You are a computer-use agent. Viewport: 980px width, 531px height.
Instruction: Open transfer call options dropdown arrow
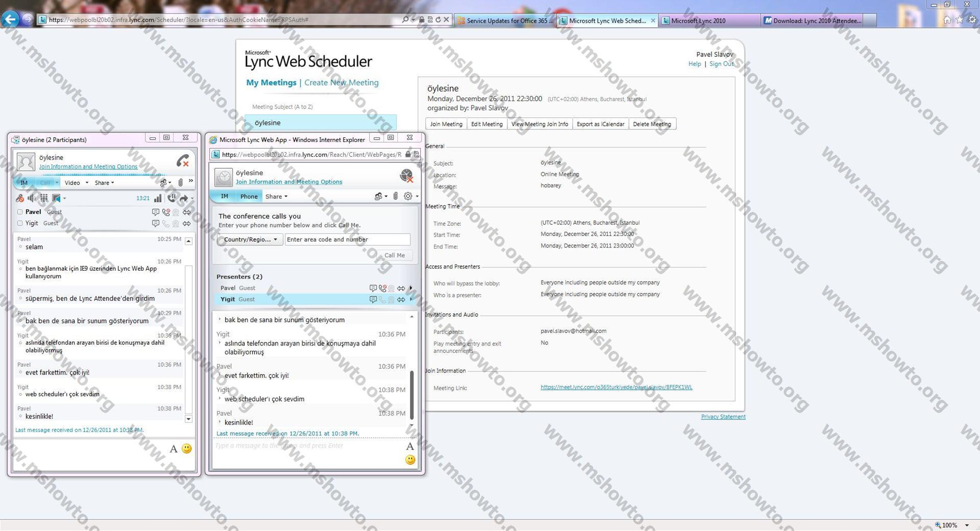tap(192, 199)
